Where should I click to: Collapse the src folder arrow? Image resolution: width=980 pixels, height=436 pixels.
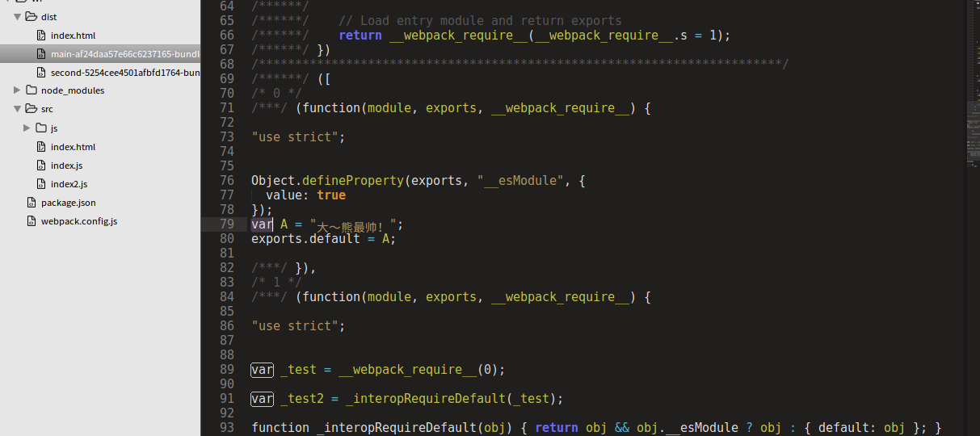tap(17, 109)
